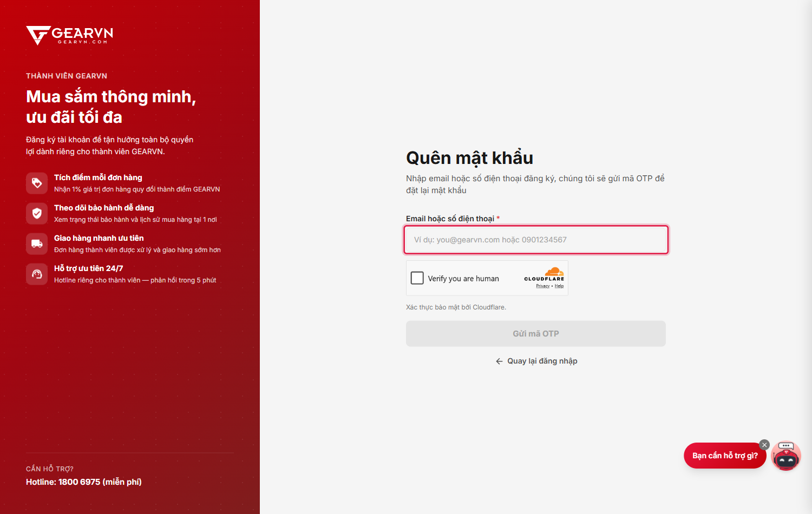Focus the email or phone number field
Image resolution: width=812 pixels, height=514 pixels.
(x=536, y=240)
